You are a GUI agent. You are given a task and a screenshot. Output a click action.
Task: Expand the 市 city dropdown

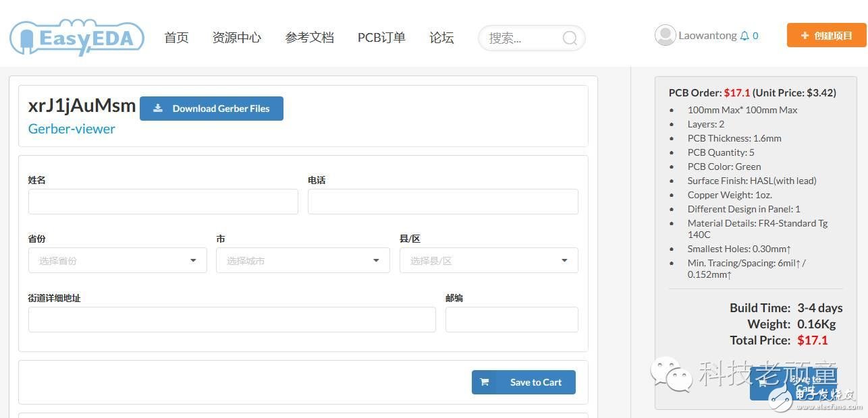click(x=302, y=260)
